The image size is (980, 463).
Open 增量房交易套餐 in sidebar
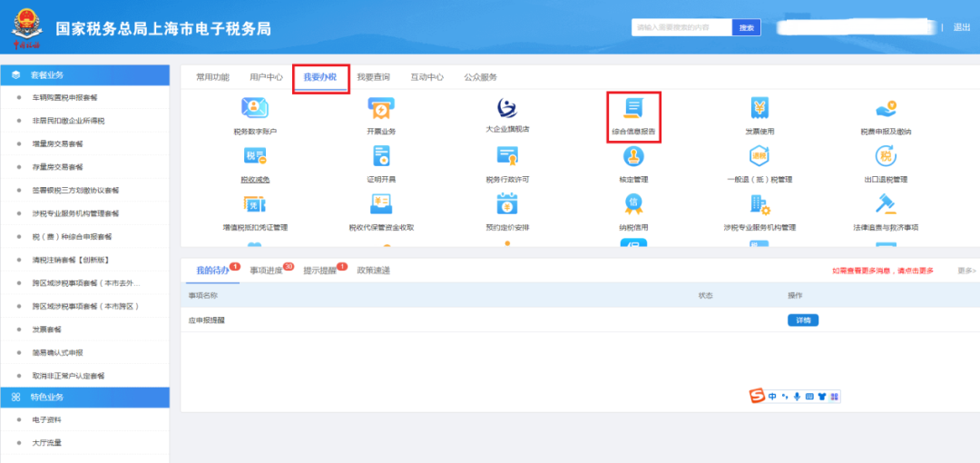[x=57, y=144]
